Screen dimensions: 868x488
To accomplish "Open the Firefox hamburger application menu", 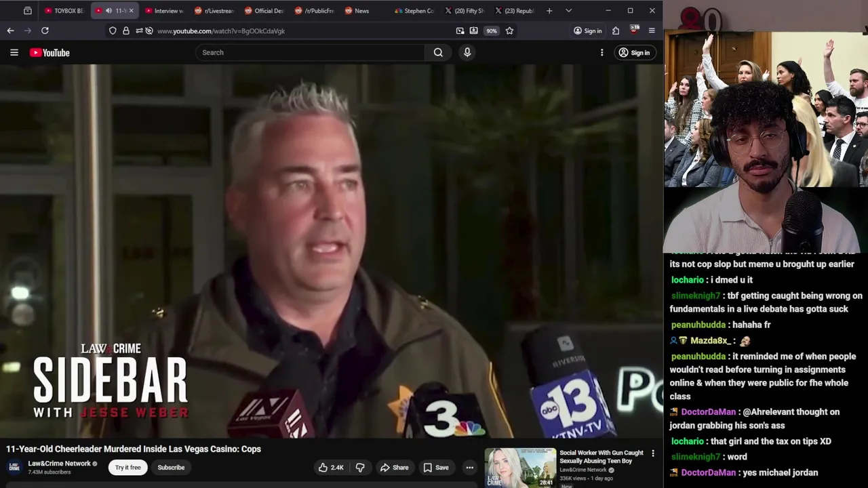I will (x=652, y=30).
